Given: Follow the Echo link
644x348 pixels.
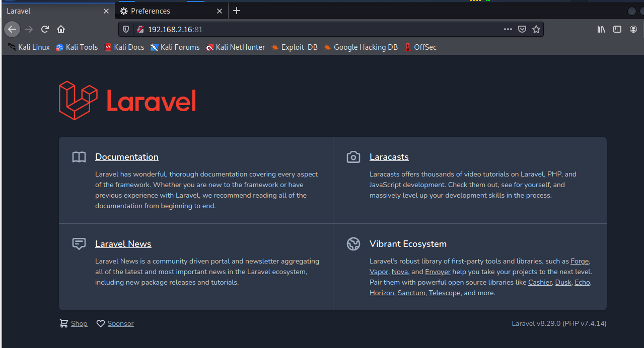Looking at the screenshot, I should 582,282.
